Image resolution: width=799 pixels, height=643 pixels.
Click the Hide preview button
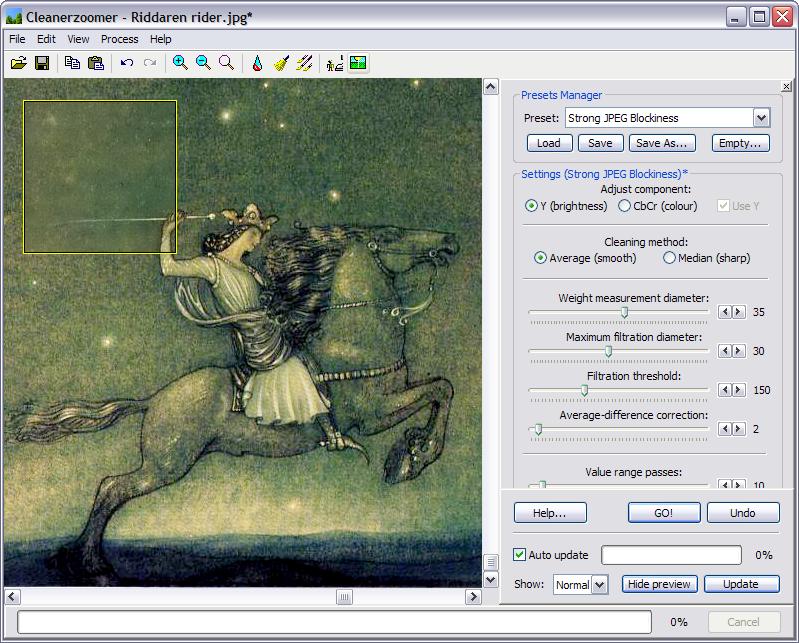click(x=659, y=584)
